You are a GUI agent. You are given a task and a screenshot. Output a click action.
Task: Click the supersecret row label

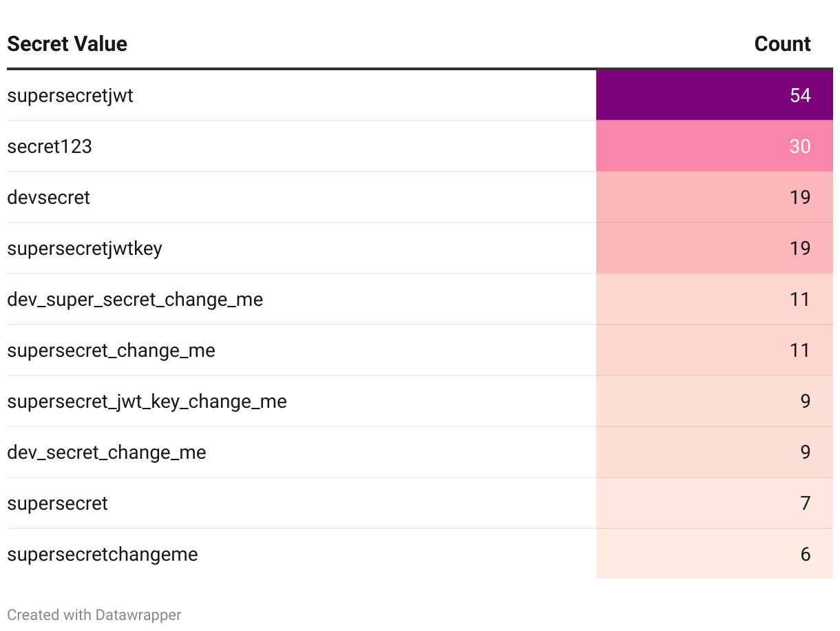coord(58,504)
